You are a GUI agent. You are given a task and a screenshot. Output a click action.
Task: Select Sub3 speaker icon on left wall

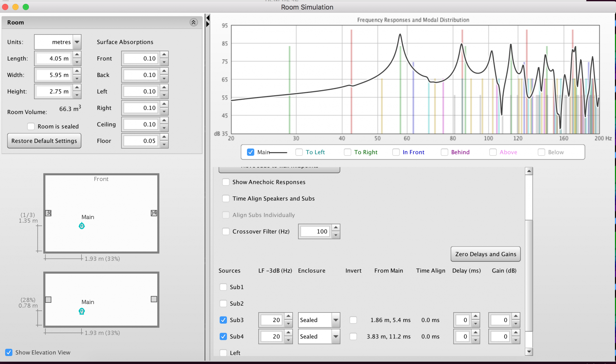48,213
